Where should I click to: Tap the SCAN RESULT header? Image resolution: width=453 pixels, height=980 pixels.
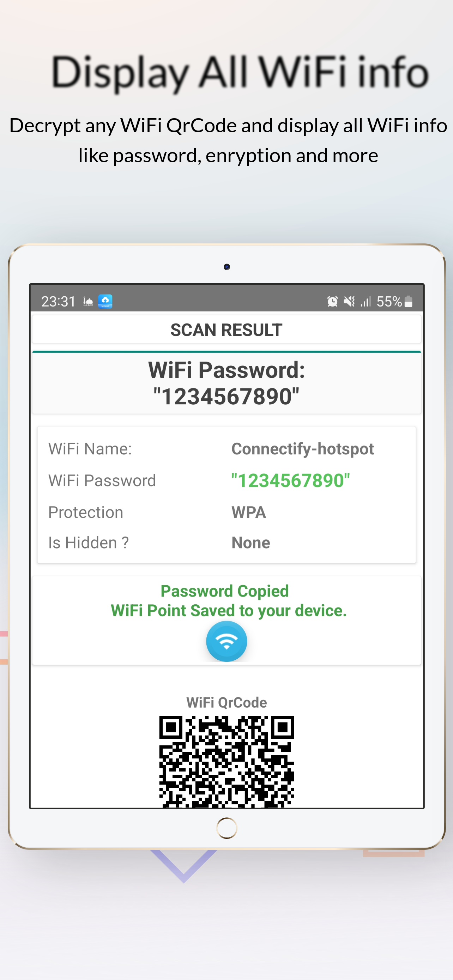tap(226, 329)
